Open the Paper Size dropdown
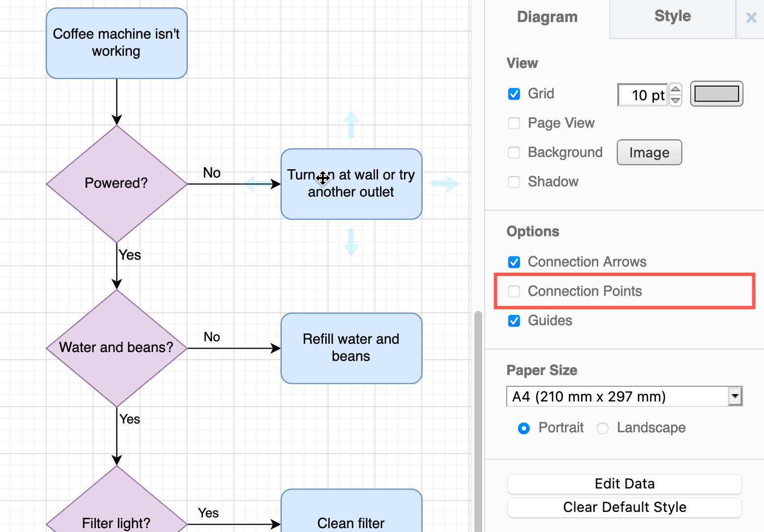The width and height of the screenshot is (764, 532). [735, 397]
